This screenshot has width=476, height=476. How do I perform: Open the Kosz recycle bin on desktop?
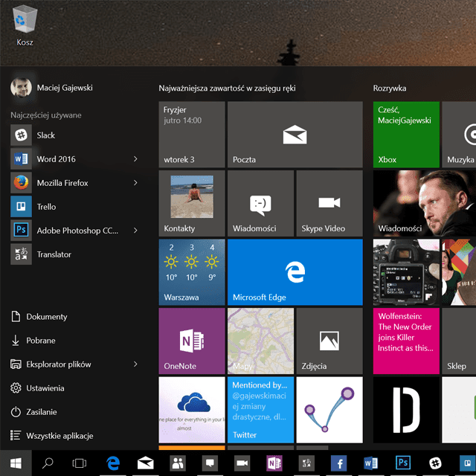[25, 26]
